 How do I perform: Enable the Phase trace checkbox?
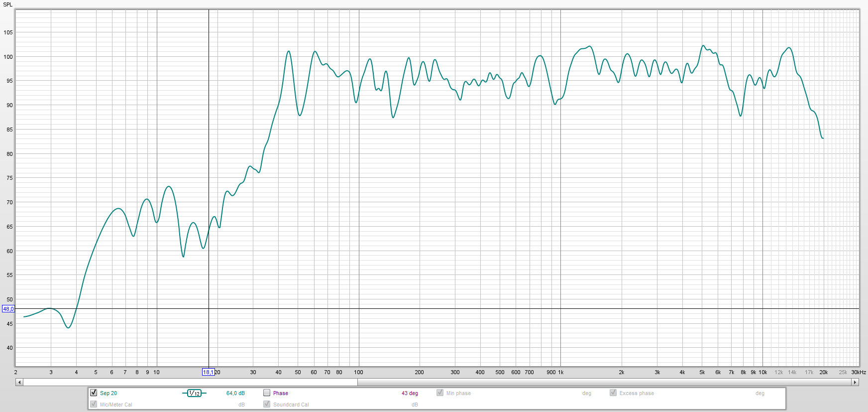tap(267, 393)
